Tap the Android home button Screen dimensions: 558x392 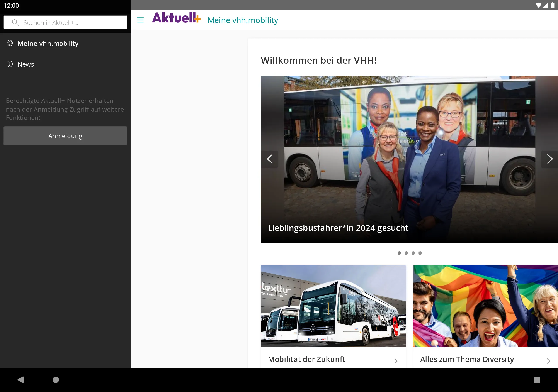click(56, 380)
